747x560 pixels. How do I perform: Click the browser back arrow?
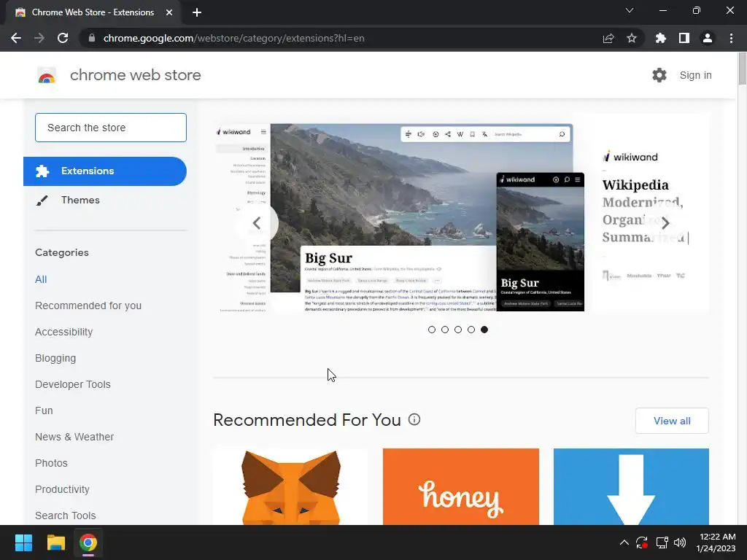click(x=16, y=38)
